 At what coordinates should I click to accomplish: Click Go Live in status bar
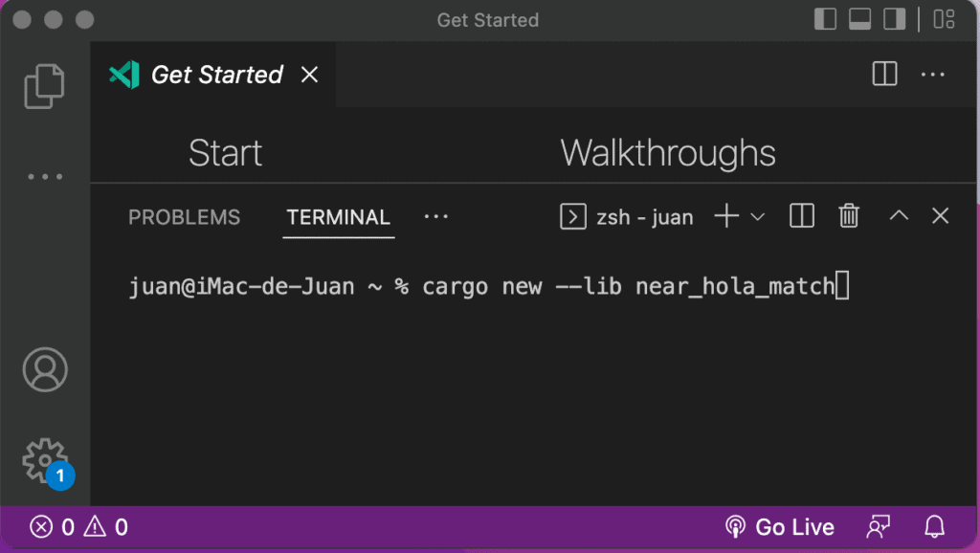(x=779, y=527)
